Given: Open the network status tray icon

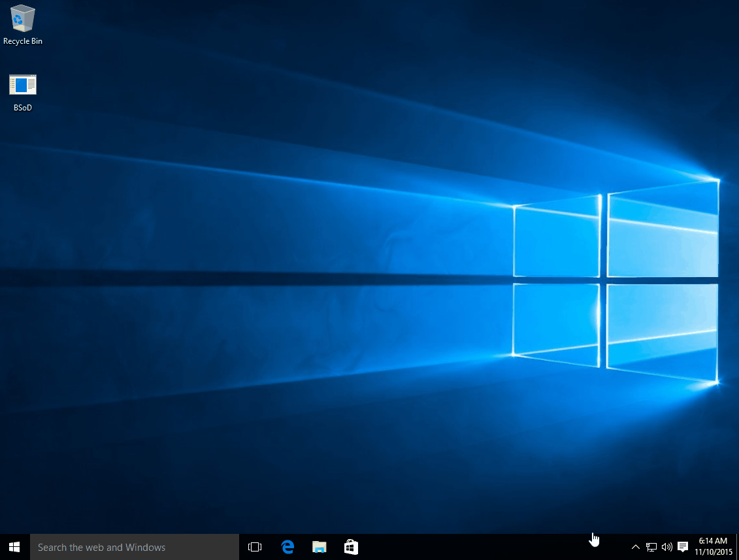Looking at the screenshot, I should (x=651, y=547).
